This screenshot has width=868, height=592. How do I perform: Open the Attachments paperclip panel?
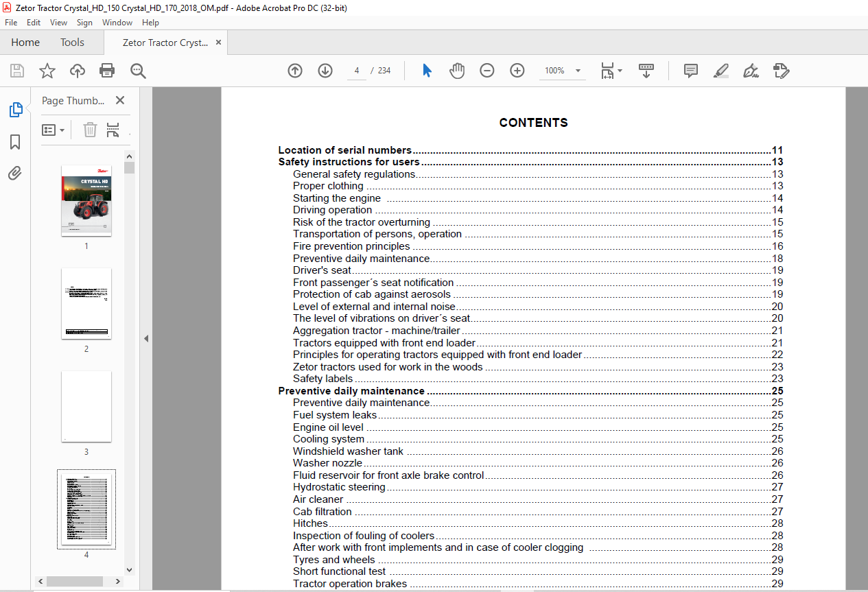(15, 173)
